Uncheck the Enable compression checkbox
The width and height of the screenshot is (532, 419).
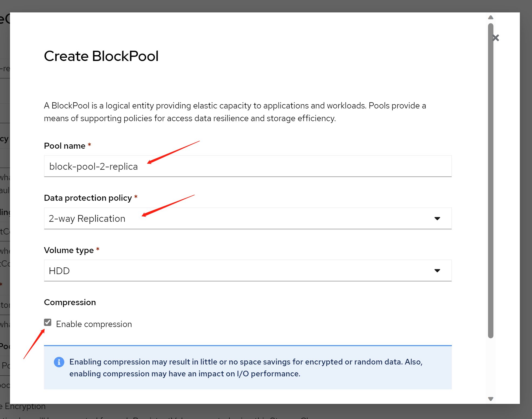[x=48, y=322]
